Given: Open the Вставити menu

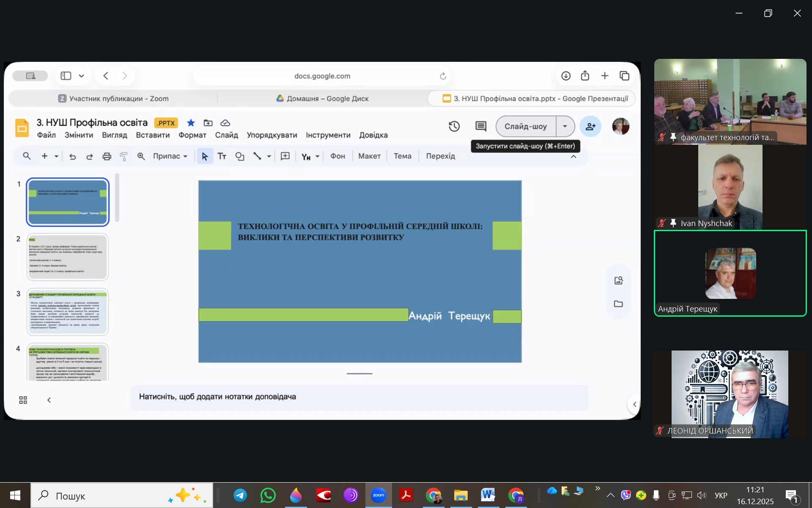Looking at the screenshot, I should tap(153, 135).
